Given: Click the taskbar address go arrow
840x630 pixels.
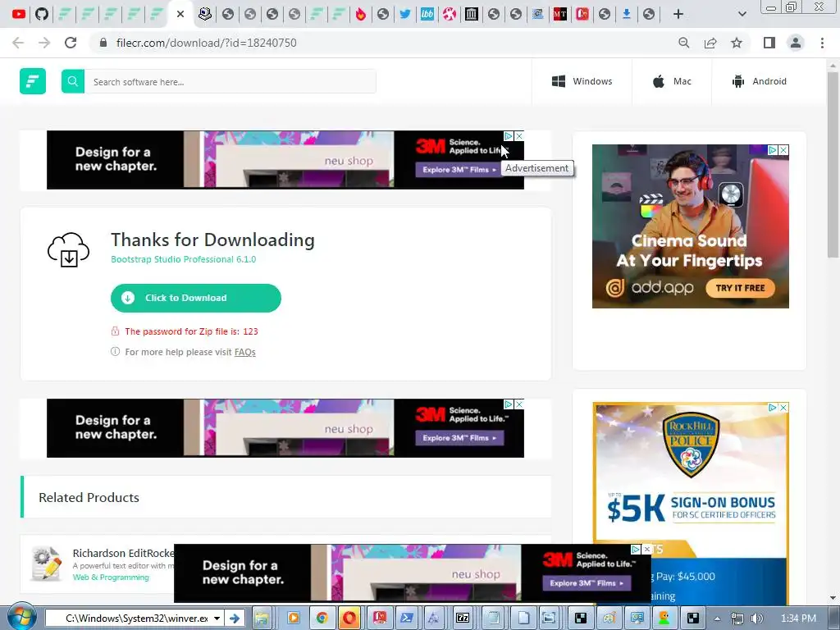Looking at the screenshot, I should pos(234,619).
